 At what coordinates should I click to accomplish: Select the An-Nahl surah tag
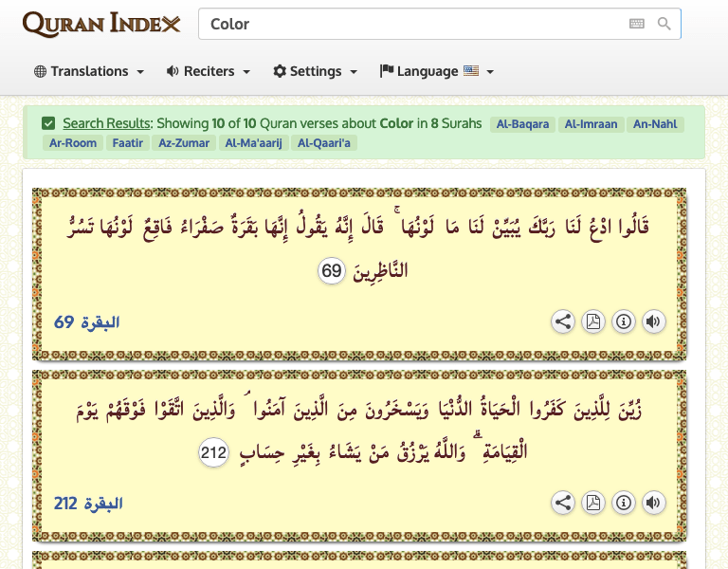(x=655, y=124)
